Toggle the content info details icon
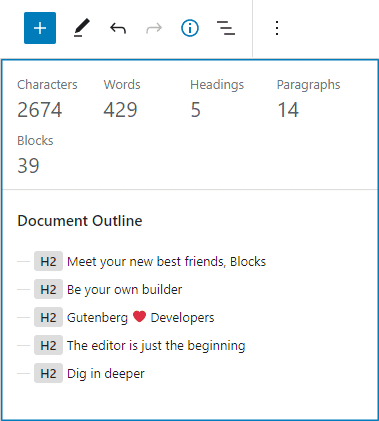Screen dimensions: 379x421 tap(190, 28)
